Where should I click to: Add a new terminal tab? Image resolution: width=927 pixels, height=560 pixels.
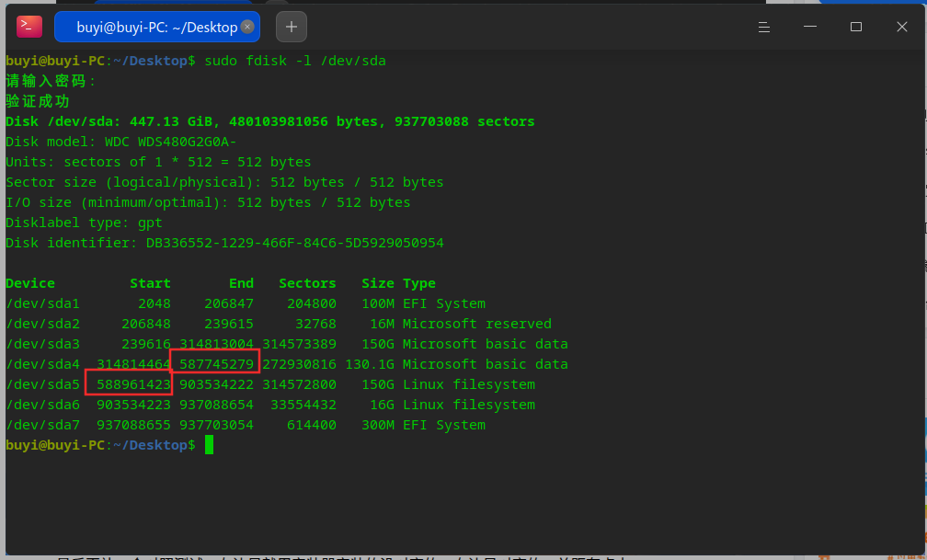[292, 27]
